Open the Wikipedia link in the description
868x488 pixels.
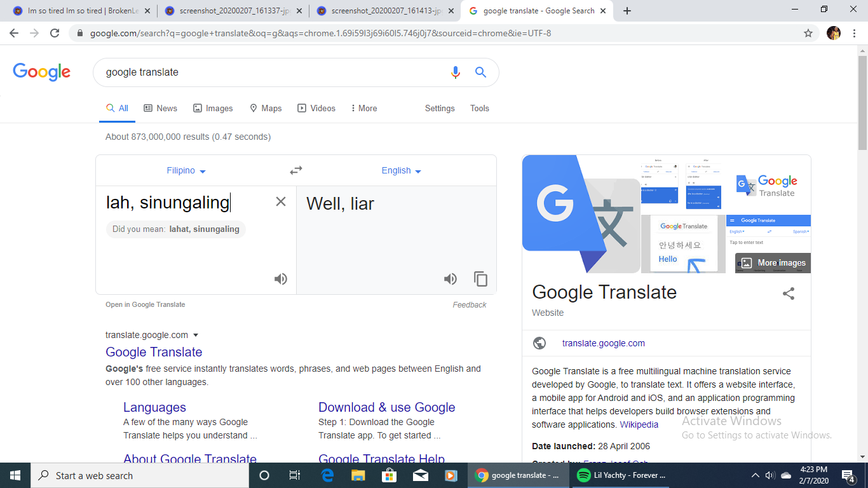639,424
